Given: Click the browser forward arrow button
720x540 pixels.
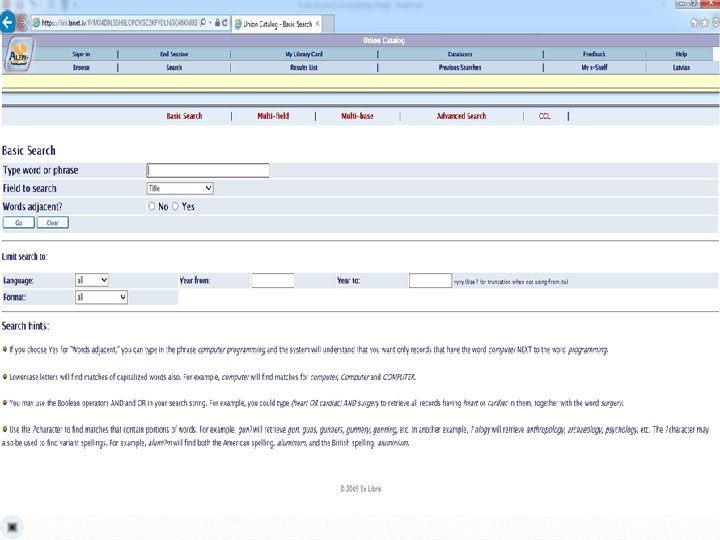Looking at the screenshot, I should click(x=22, y=22).
